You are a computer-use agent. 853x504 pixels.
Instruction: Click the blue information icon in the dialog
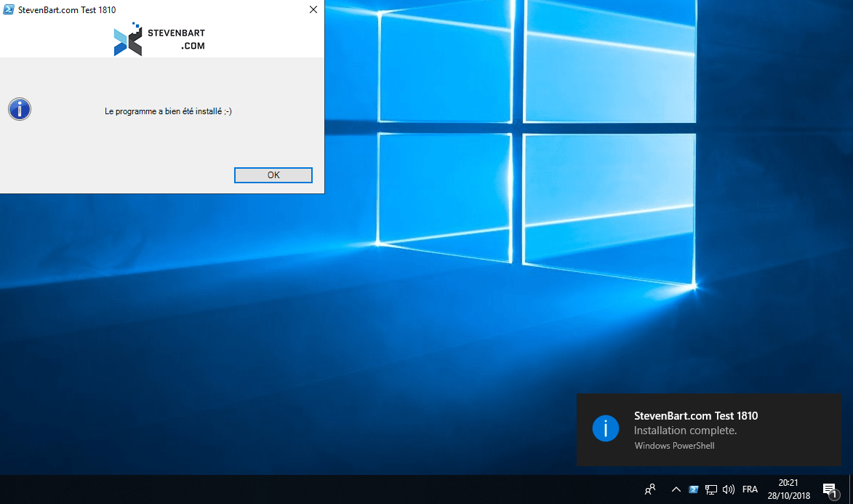point(20,109)
